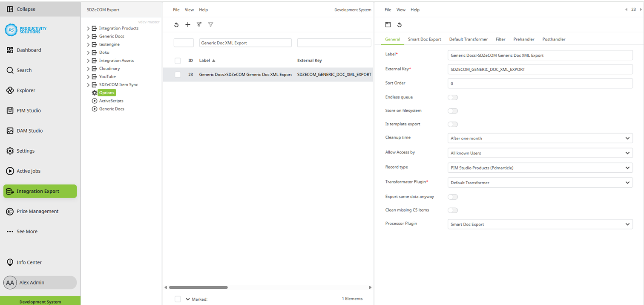Open PIM Studio from the sidebar
Viewport: 644px width, 305px height.
tap(11, 110)
